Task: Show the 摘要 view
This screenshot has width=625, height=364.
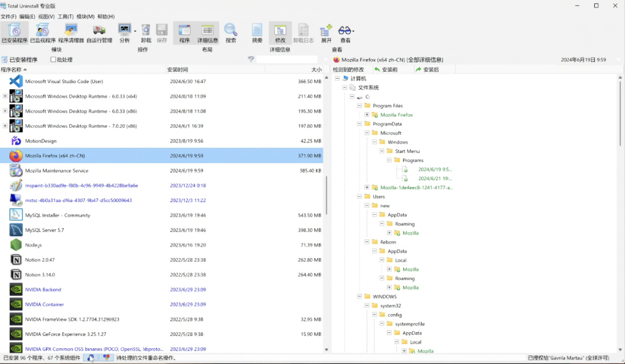Action: (257, 32)
